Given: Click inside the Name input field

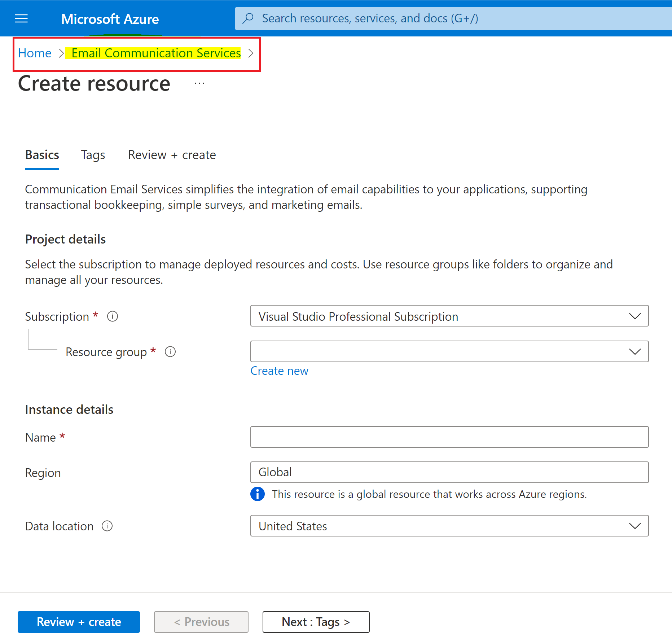Looking at the screenshot, I should (449, 437).
